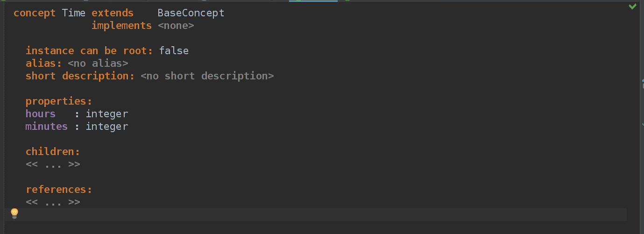
Task: Click the '<no short description>' placeholder
Action: [x=207, y=76]
